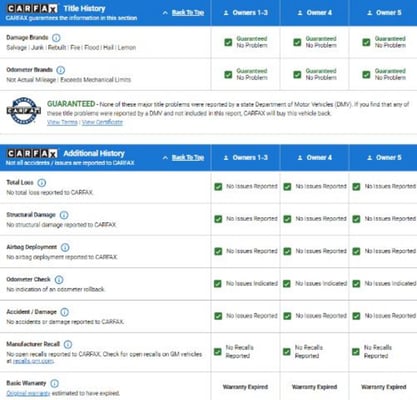Follow Back To Top link in Additional History
This screenshot has height=400, width=417.
[188, 158]
